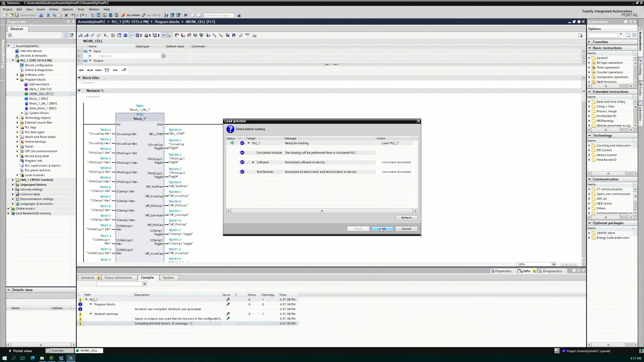Click the Load preview horizontal scrollbar
Viewport: 644px width, 362px height.
[322, 211]
